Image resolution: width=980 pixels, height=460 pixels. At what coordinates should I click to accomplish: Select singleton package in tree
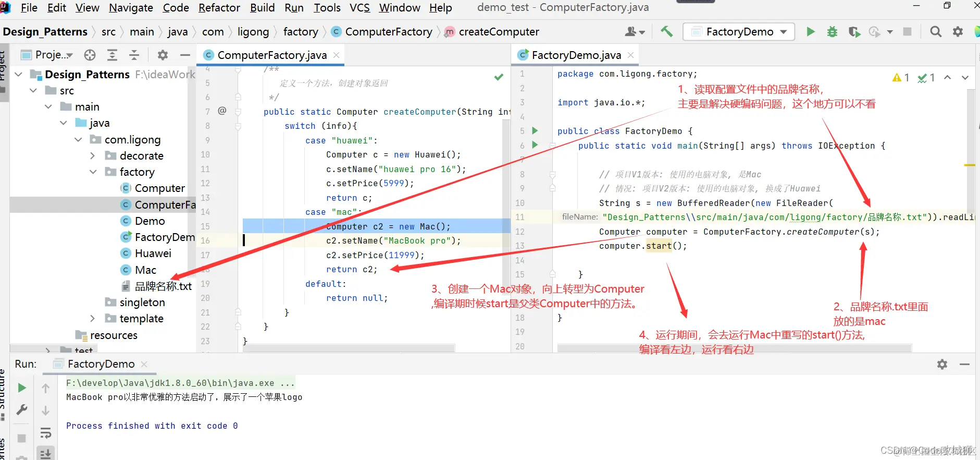(142, 302)
